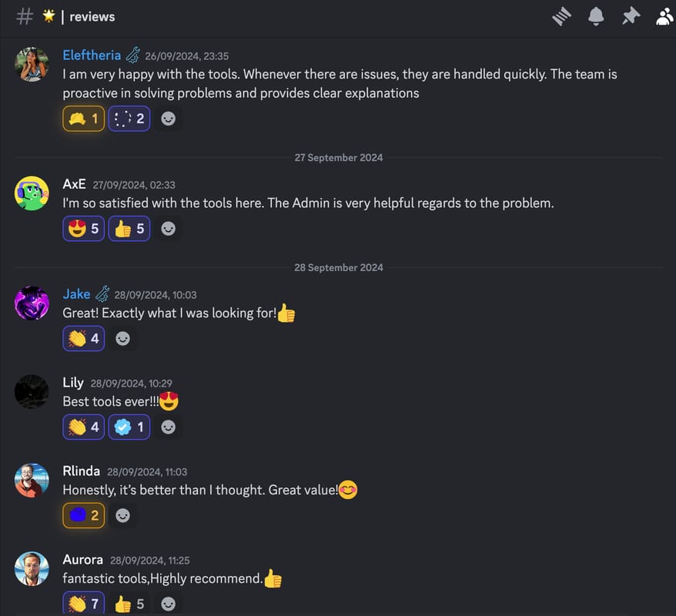Toggle the clap reaction on Aurora's message
Screen dimensions: 676x616
pyautogui.click(x=84, y=604)
